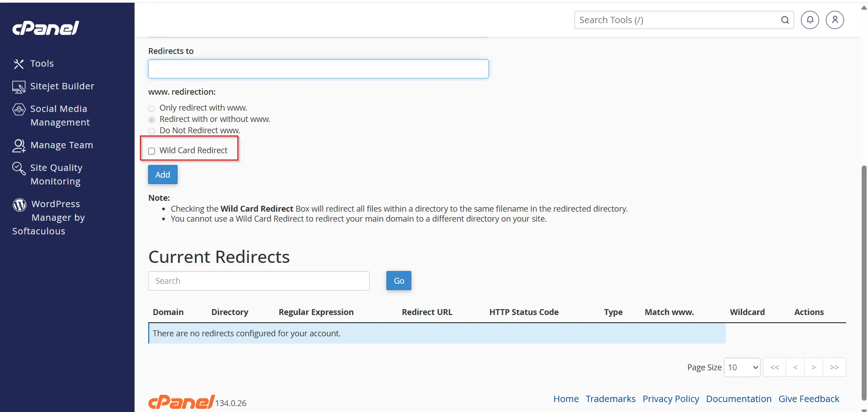The image size is (868, 412).
Task: Open the Trademarks footer link
Action: pyautogui.click(x=610, y=399)
